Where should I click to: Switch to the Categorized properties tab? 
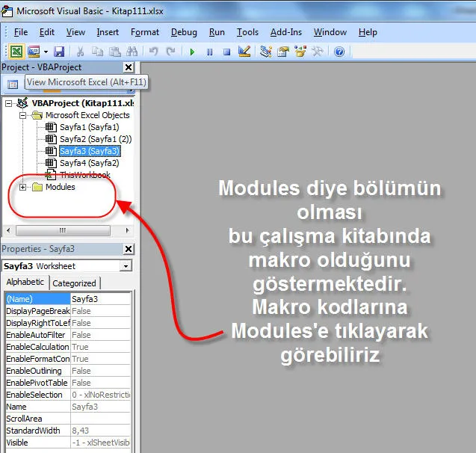[75, 283]
